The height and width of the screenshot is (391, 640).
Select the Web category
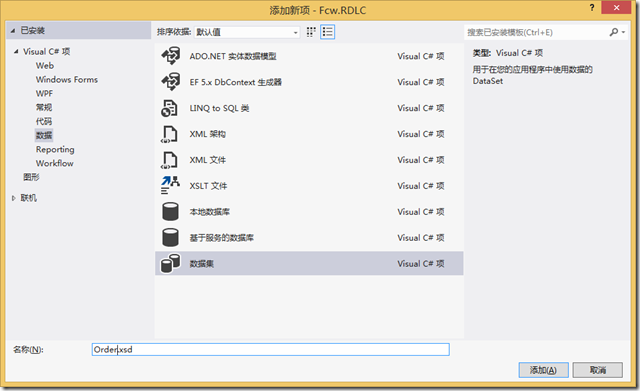point(44,65)
